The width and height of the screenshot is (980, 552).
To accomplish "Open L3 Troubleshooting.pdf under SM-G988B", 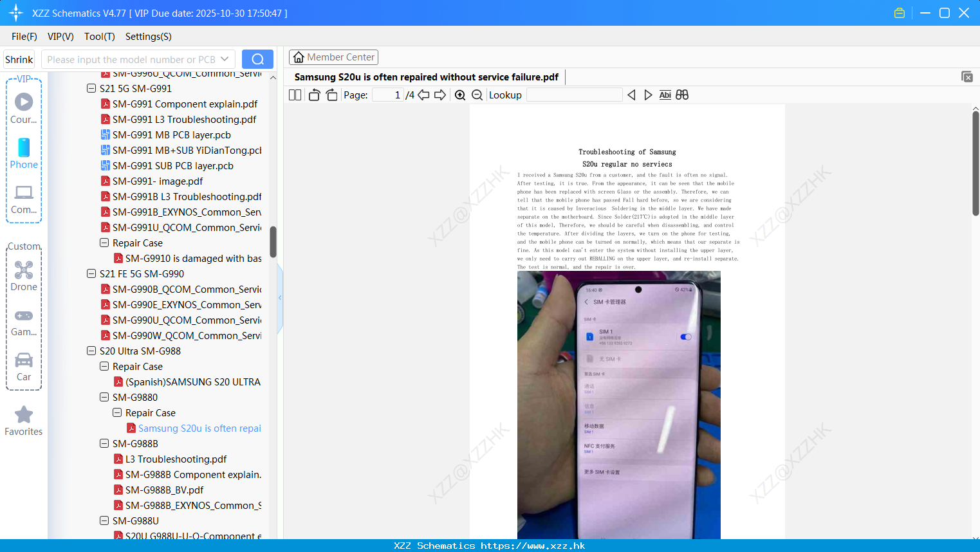I will [176, 459].
